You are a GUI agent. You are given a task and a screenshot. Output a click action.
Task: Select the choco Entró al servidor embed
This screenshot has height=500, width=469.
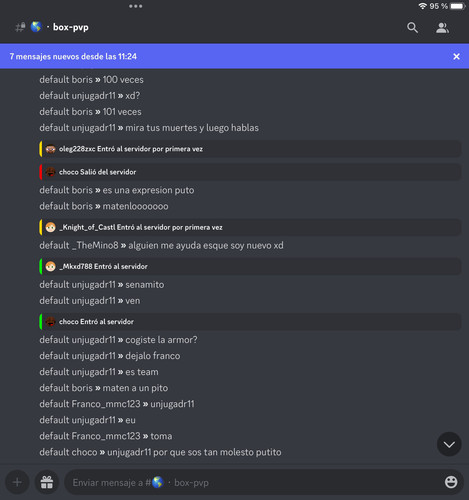[250, 322]
